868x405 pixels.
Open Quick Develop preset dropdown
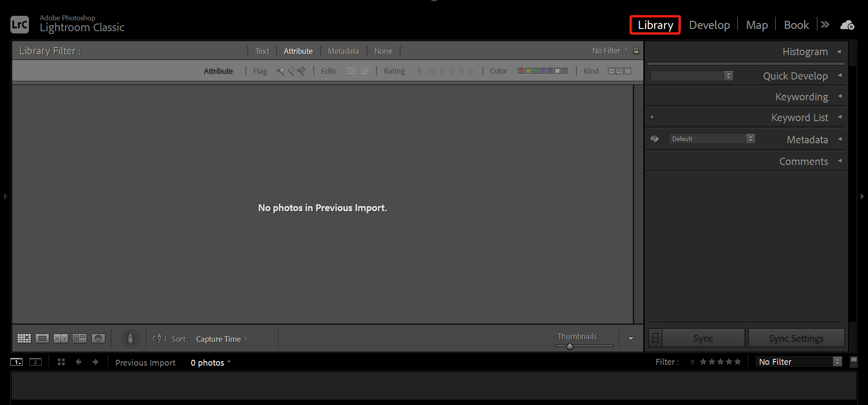point(692,75)
